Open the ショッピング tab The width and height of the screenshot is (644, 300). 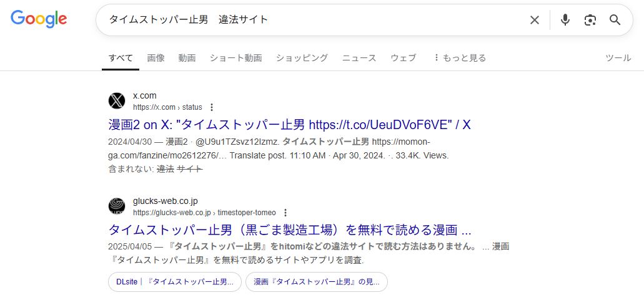tap(302, 58)
